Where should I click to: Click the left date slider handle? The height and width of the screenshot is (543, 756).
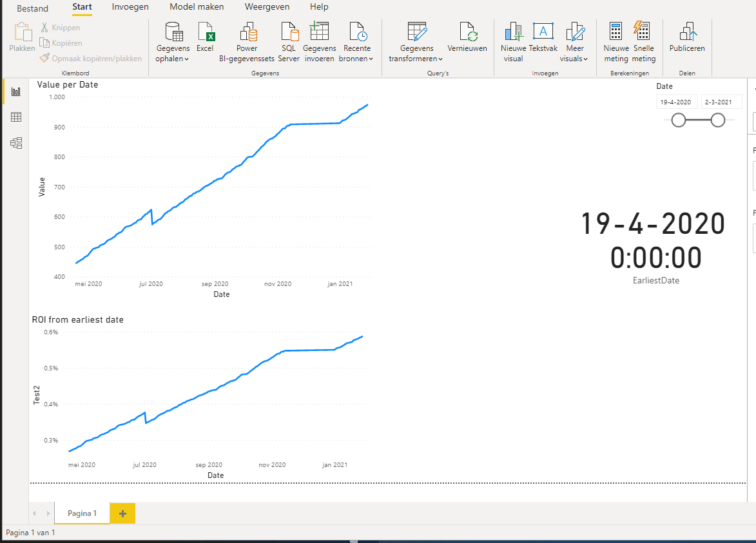coord(679,120)
